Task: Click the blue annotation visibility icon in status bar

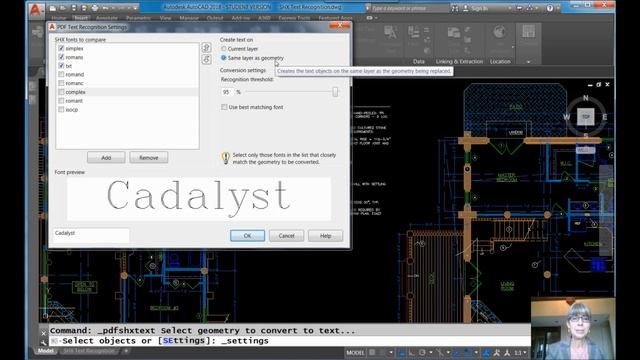Action: pyautogui.click(x=486, y=352)
